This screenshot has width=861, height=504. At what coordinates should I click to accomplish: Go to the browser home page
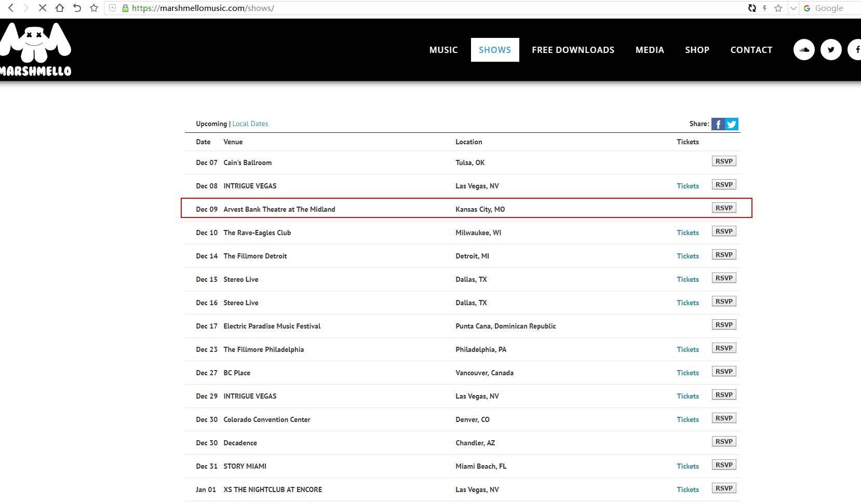tap(60, 8)
